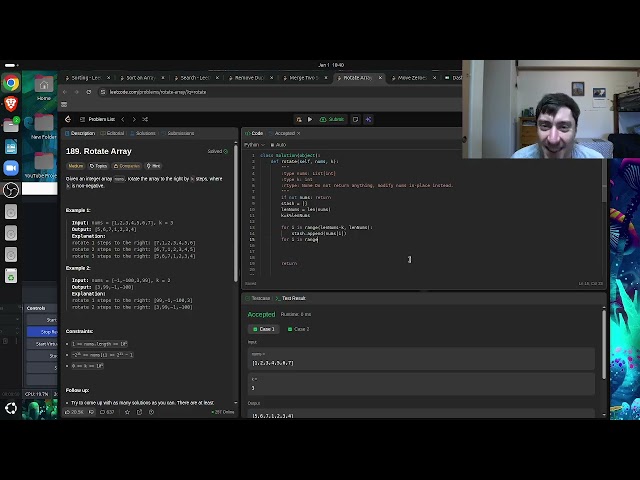Open comments count 637

coord(107,412)
